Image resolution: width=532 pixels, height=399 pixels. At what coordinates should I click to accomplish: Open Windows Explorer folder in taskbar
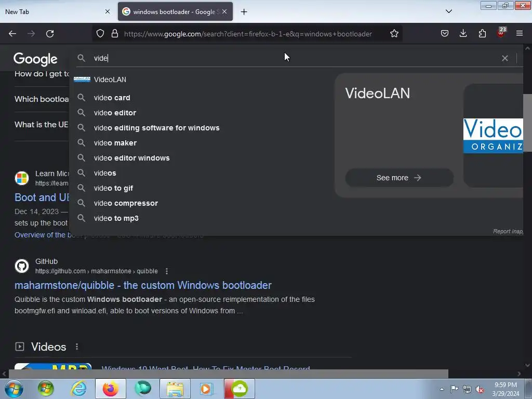pyautogui.click(x=175, y=389)
